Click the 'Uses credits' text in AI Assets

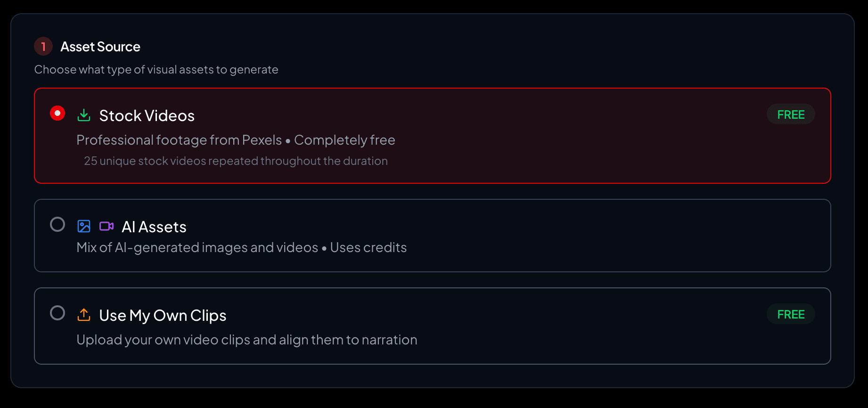(x=368, y=248)
